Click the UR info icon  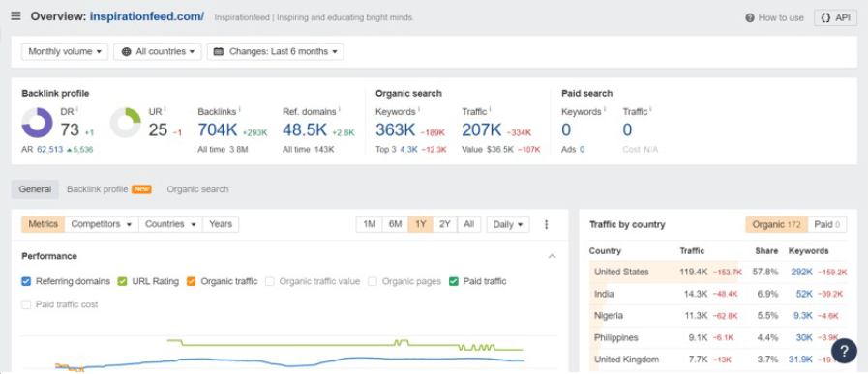click(x=165, y=110)
